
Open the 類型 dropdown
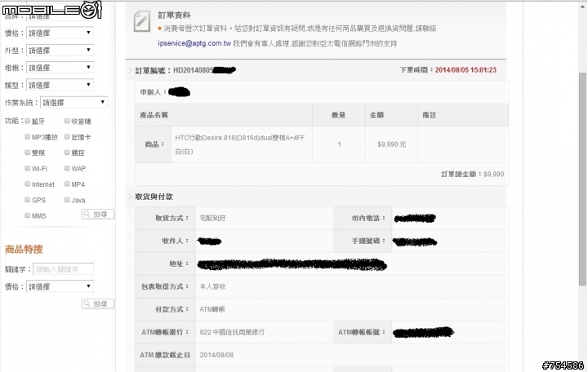60,85
